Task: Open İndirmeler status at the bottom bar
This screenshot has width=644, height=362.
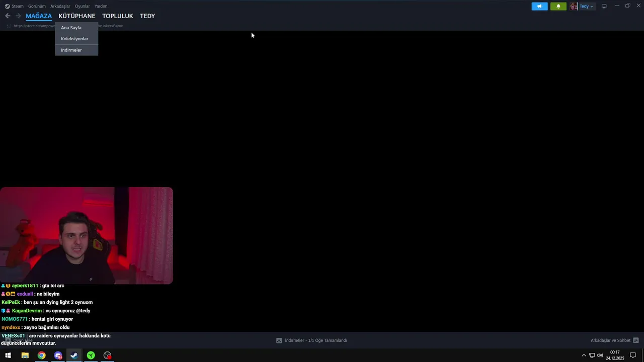Action: (315, 340)
